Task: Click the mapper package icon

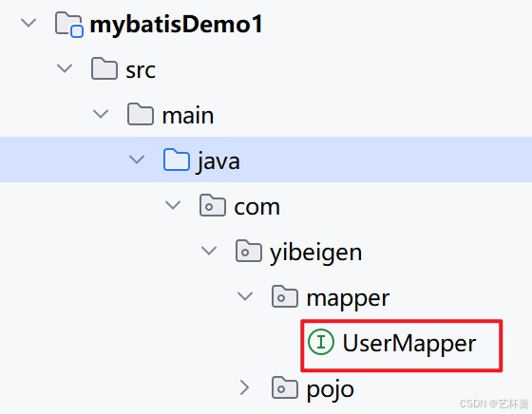Action: (x=285, y=296)
